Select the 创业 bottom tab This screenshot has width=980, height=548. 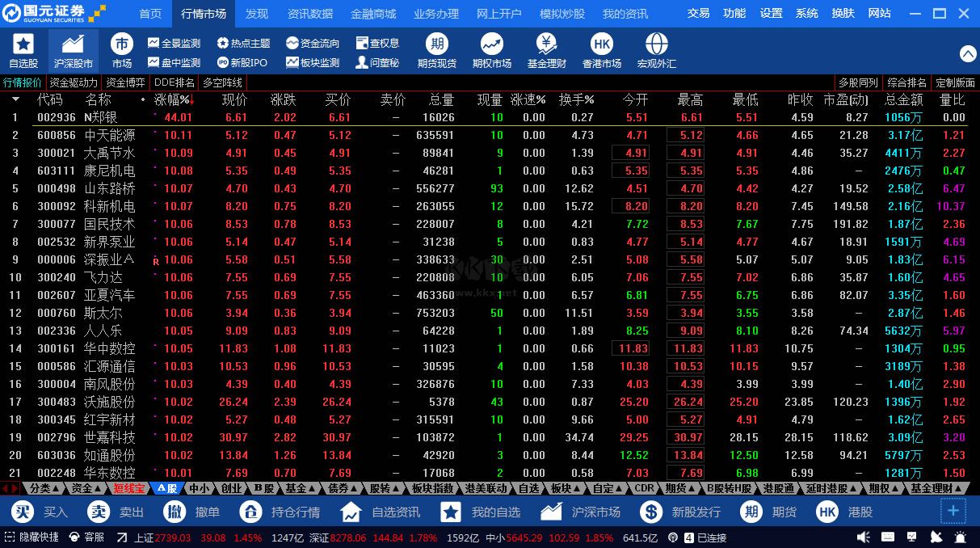coord(231,488)
